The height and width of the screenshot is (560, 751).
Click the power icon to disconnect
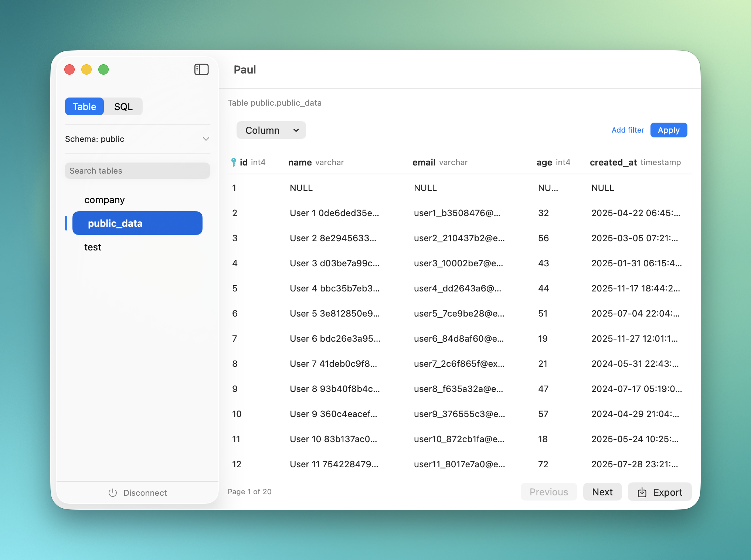[x=113, y=493]
